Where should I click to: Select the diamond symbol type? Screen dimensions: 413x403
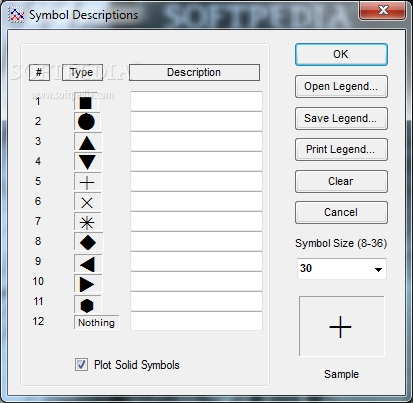88,242
